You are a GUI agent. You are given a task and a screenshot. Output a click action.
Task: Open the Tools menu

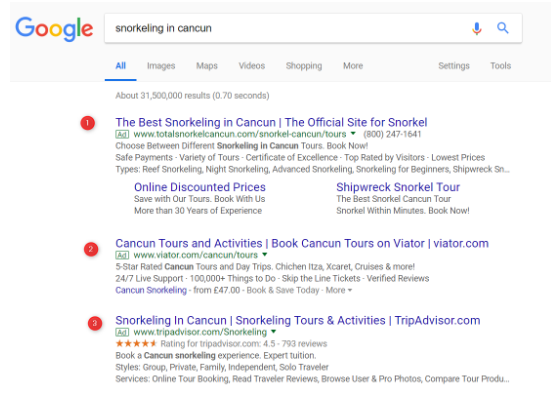[x=500, y=66]
